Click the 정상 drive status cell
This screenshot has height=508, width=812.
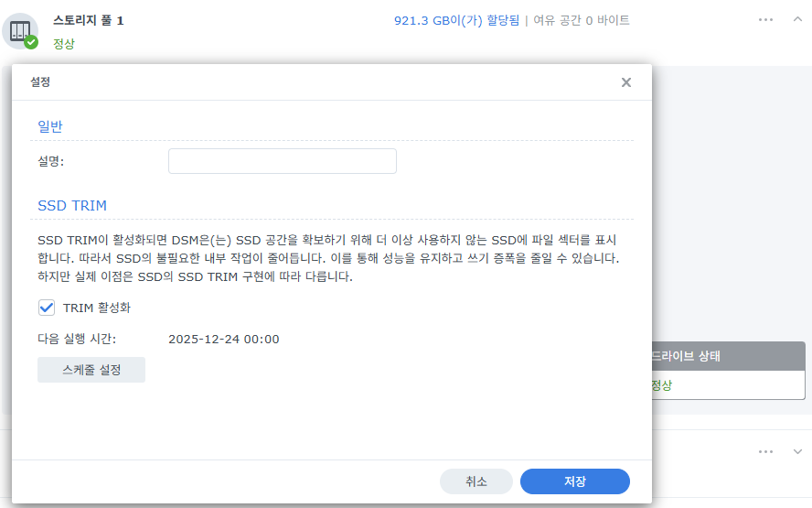click(x=661, y=385)
